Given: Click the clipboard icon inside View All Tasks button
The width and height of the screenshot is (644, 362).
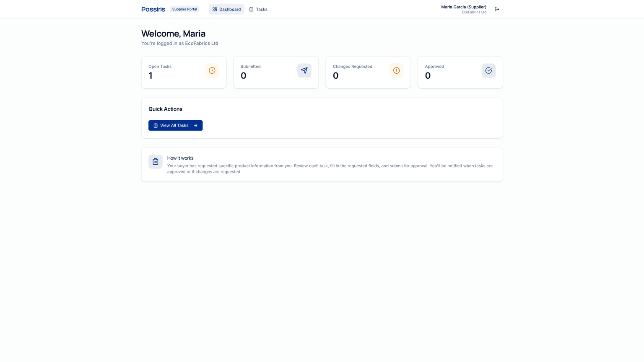Looking at the screenshot, I should point(155,125).
